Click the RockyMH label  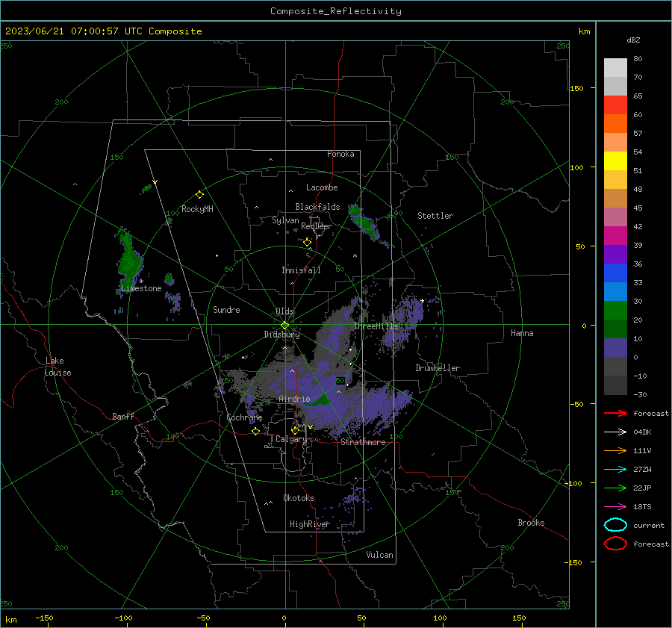197,209
